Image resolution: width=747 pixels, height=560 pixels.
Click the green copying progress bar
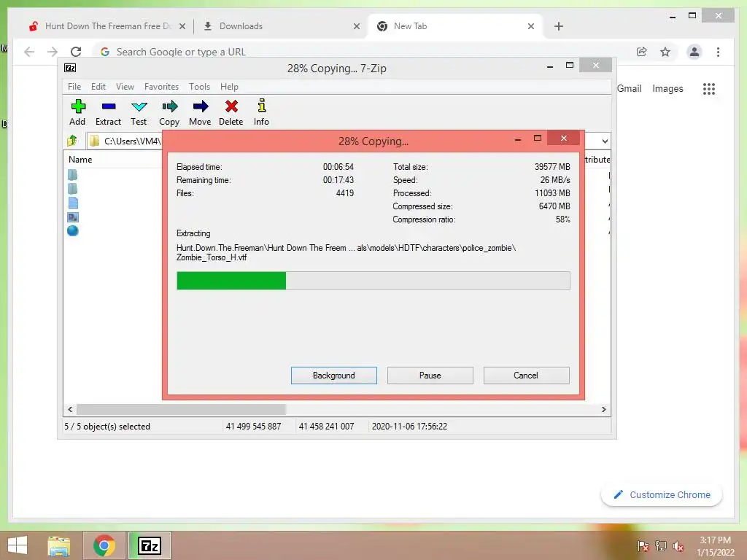point(373,281)
